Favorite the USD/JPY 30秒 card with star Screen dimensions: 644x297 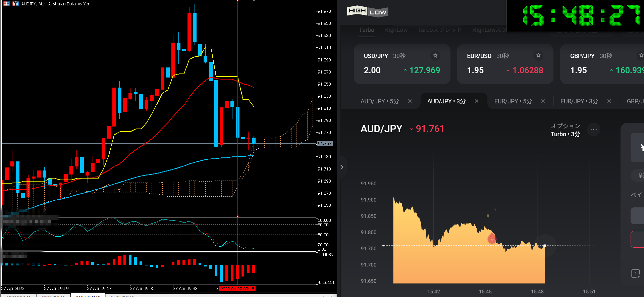435,56
